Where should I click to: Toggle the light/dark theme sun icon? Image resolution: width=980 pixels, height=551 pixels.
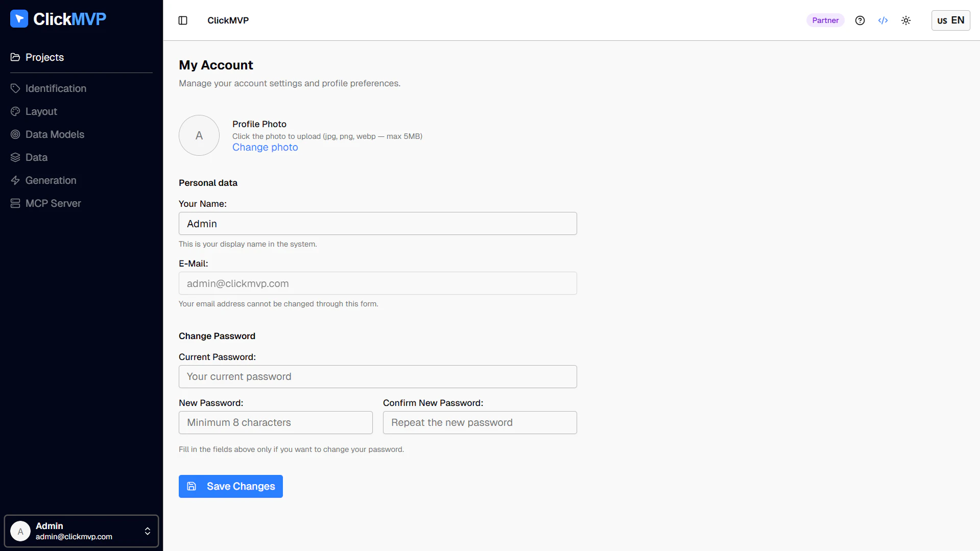pyautogui.click(x=906, y=20)
